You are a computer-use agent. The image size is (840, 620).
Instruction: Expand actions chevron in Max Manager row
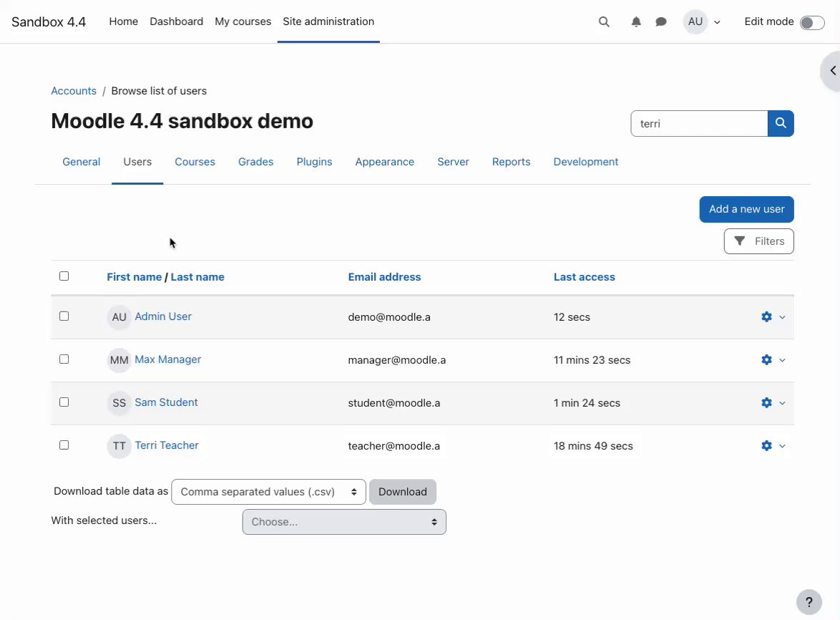point(782,360)
